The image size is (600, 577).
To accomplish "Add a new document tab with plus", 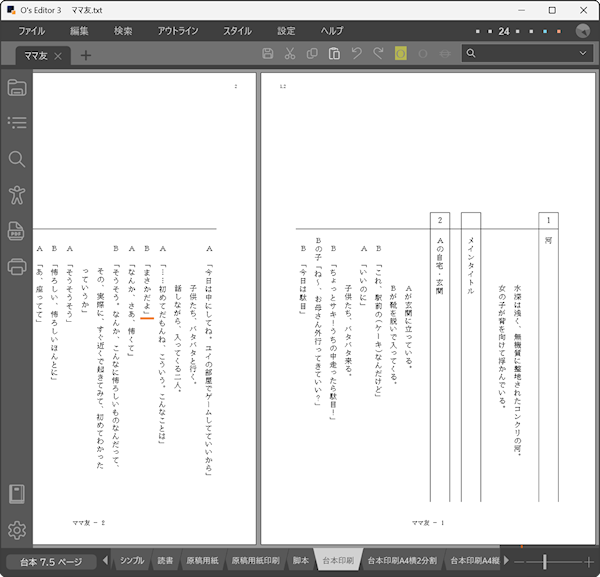I will click(x=86, y=55).
